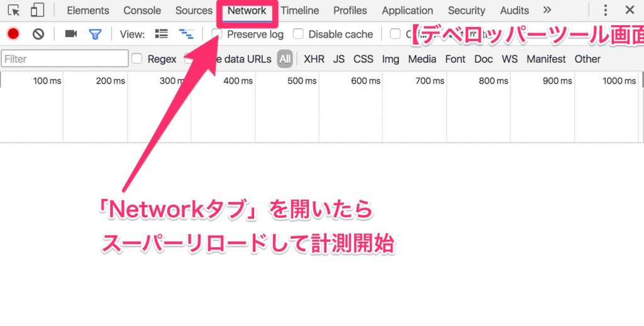Viewport: 644px width, 326px height.
Task: Switch to the large request rows list view icon
Action: pos(162,34)
